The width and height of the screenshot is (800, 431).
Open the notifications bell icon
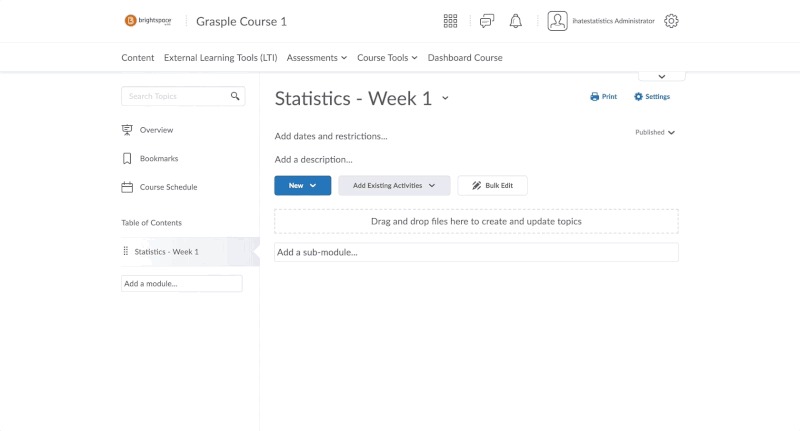(516, 21)
